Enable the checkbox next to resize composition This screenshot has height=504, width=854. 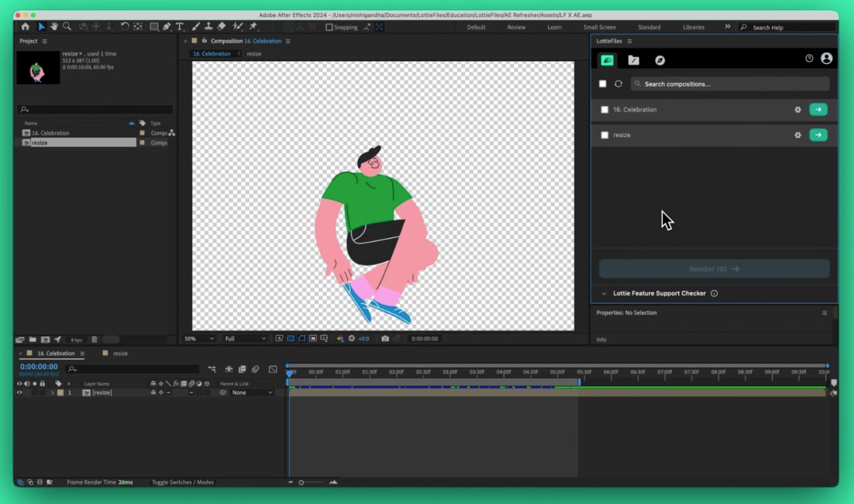coord(604,135)
